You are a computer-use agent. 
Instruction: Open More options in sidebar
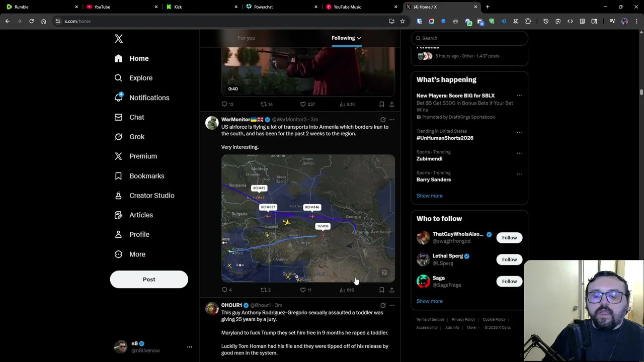[x=130, y=254]
